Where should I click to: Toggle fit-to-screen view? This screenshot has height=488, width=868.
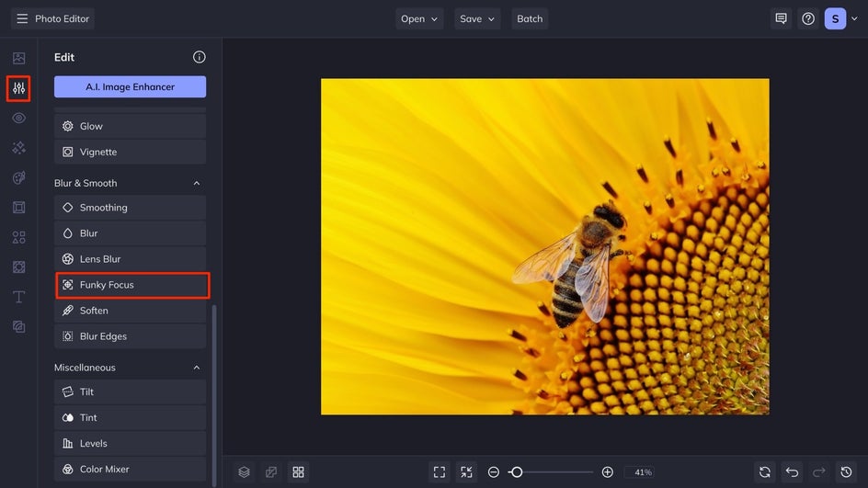pos(440,471)
